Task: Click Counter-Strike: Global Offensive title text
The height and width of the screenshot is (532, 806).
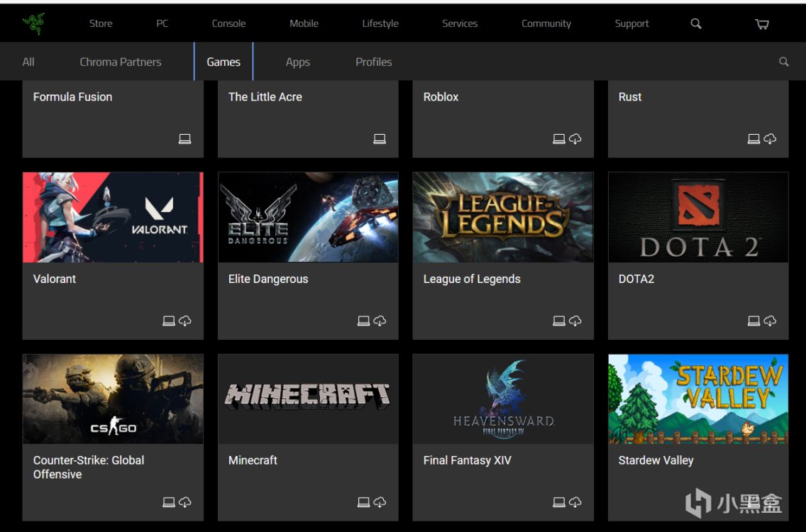Action: click(89, 467)
